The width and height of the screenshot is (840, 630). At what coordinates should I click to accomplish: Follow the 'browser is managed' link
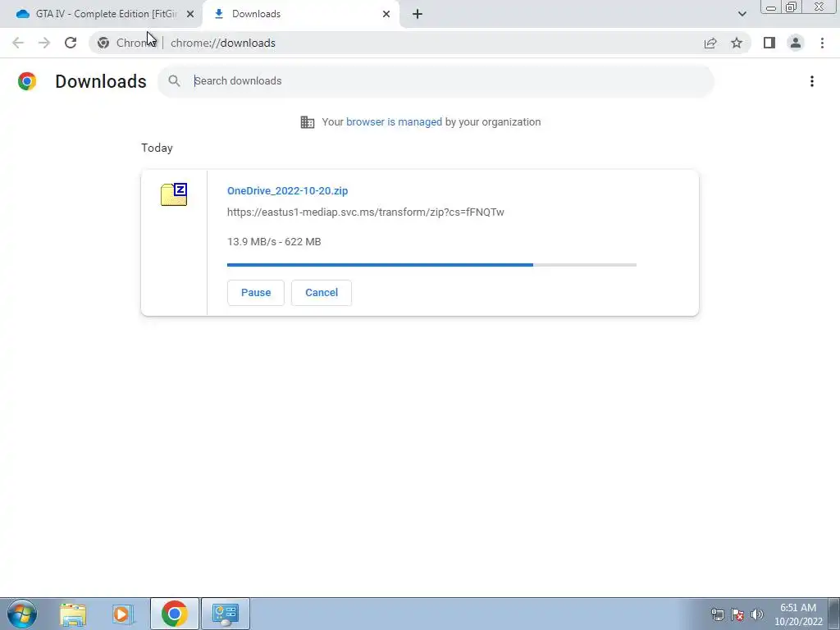coord(394,122)
